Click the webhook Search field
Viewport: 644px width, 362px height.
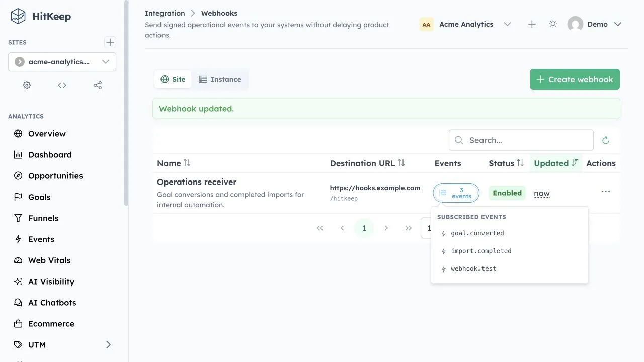[x=521, y=140]
